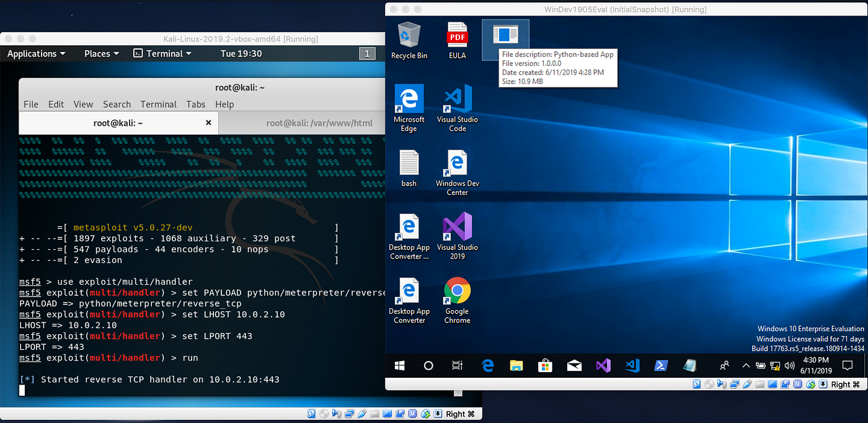Open Edge from the Windows taskbar

(487, 366)
